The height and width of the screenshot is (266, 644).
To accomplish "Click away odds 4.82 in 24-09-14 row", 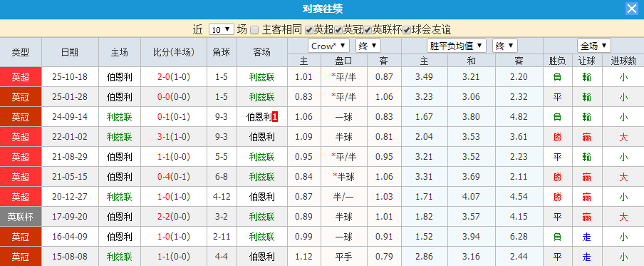I will tap(519, 117).
